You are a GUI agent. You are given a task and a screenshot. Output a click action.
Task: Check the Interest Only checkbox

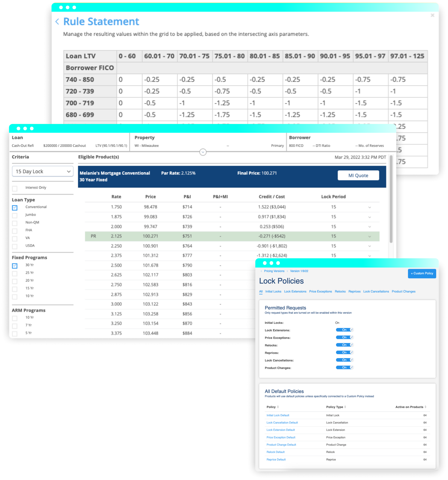(15, 188)
